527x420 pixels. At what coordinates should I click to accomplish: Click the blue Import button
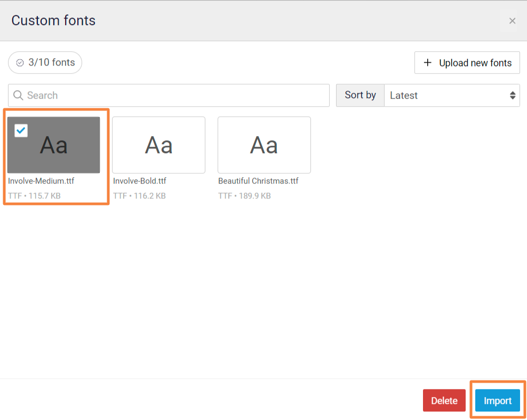click(x=497, y=401)
